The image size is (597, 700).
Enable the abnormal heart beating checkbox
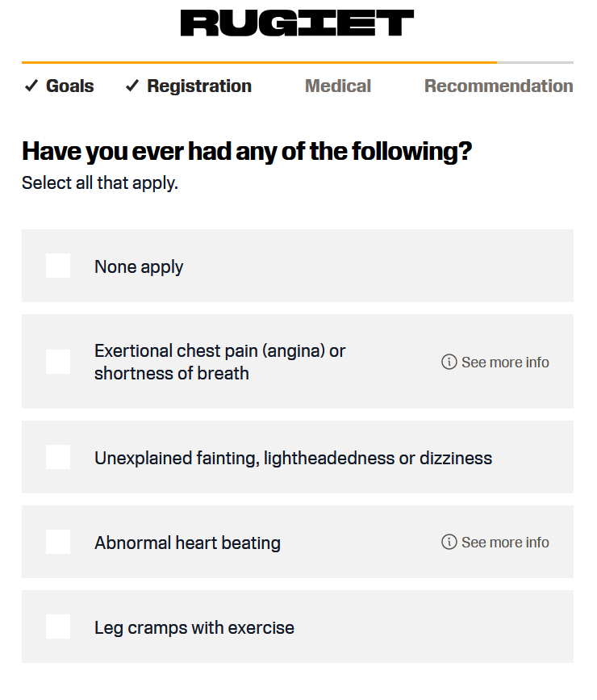(58, 542)
